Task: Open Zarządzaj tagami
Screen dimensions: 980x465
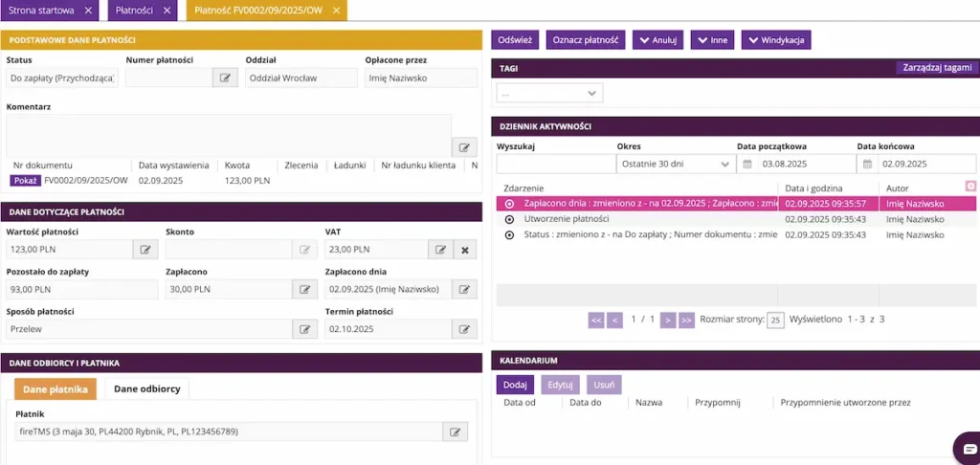Action: pos(937,68)
